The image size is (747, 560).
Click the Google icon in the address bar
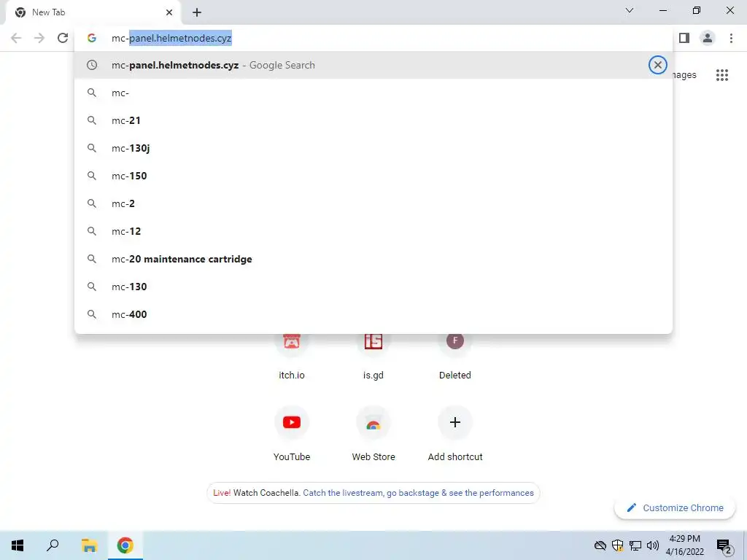pyautogui.click(x=92, y=38)
